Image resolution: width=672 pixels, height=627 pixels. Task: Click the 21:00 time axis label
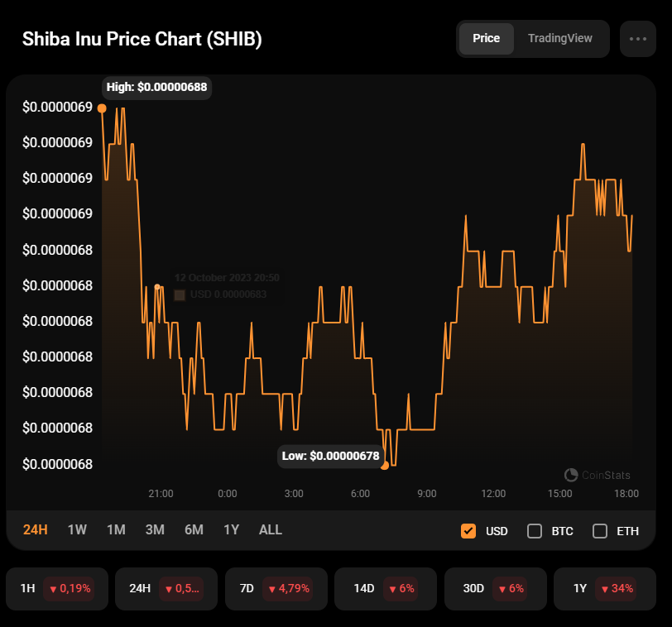tap(161, 493)
